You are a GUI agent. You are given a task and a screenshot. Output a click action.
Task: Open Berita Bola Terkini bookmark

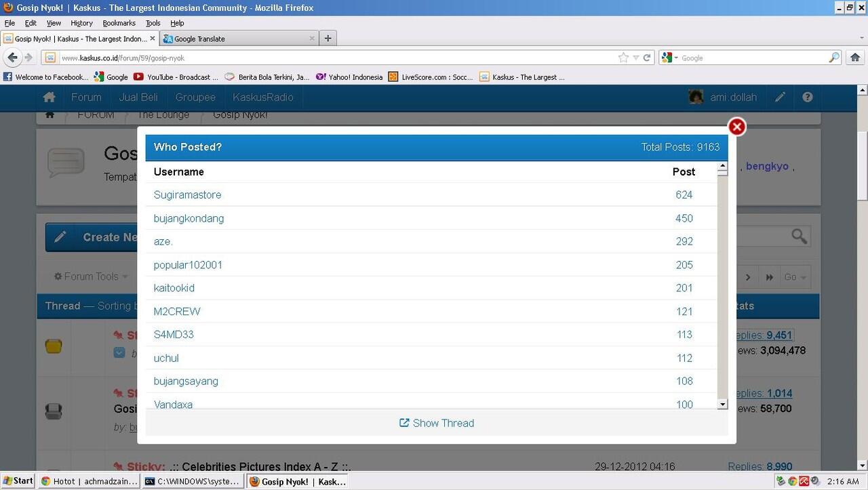pyautogui.click(x=267, y=77)
